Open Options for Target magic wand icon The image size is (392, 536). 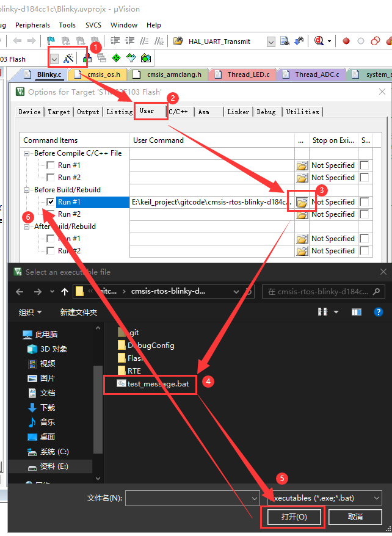pyautogui.click(x=69, y=59)
